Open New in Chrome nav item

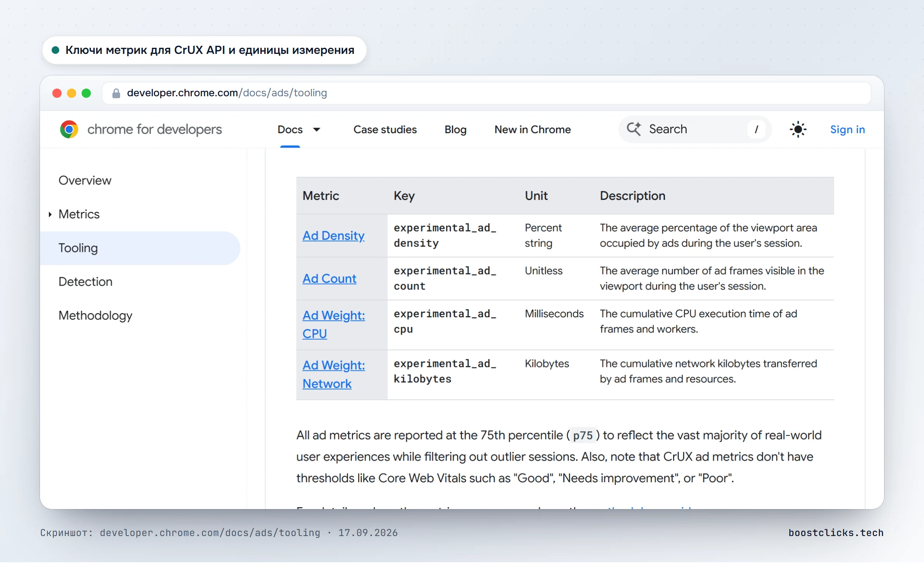532,130
